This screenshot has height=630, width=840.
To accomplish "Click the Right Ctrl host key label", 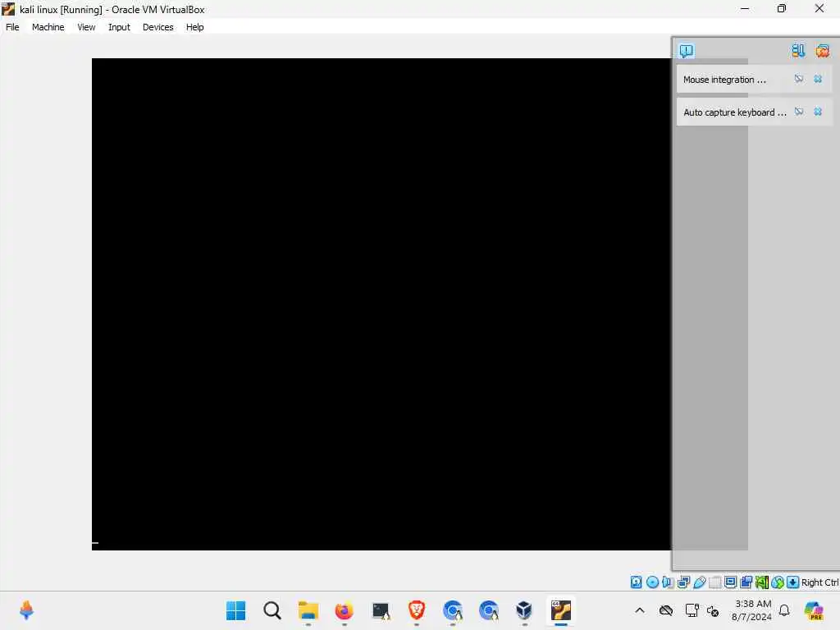I will [x=819, y=582].
